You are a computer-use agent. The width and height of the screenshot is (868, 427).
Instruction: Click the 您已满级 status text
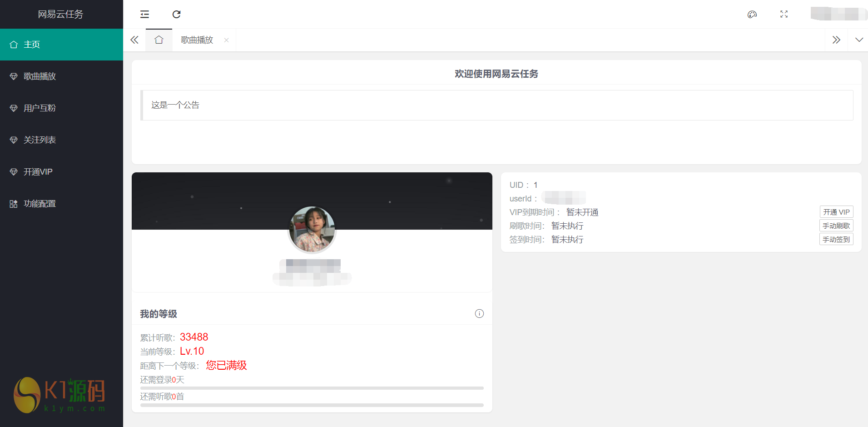click(226, 365)
